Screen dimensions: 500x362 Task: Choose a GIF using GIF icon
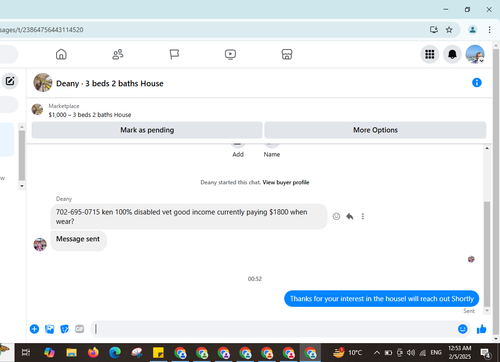[x=79, y=329]
